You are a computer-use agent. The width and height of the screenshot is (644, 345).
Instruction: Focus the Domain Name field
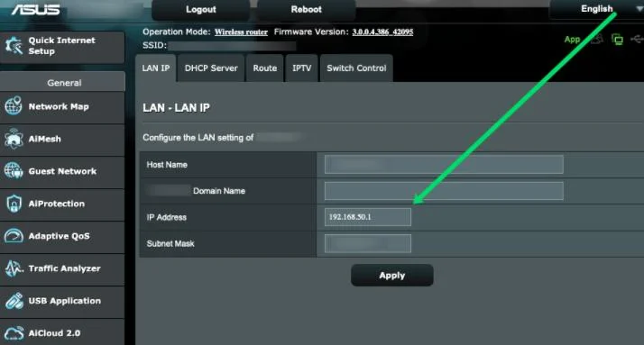pyautogui.click(x=444, y=191)
